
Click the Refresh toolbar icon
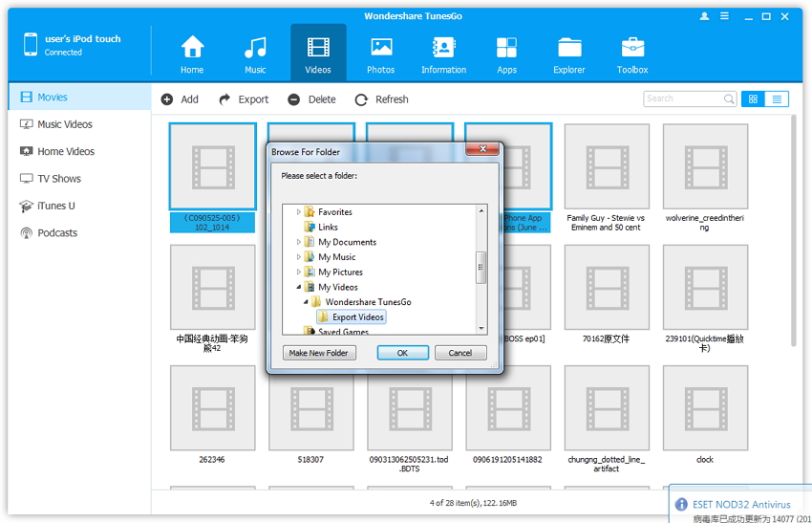[x=361, y=99]
